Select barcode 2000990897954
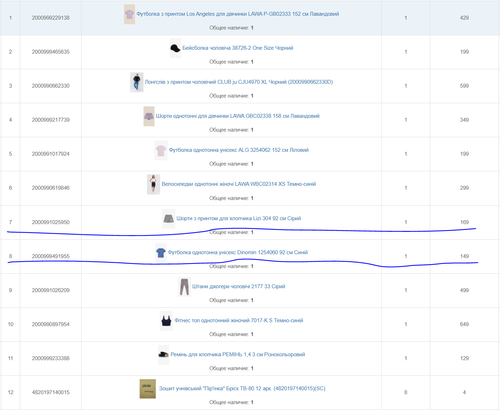 [x=51, y=324]
